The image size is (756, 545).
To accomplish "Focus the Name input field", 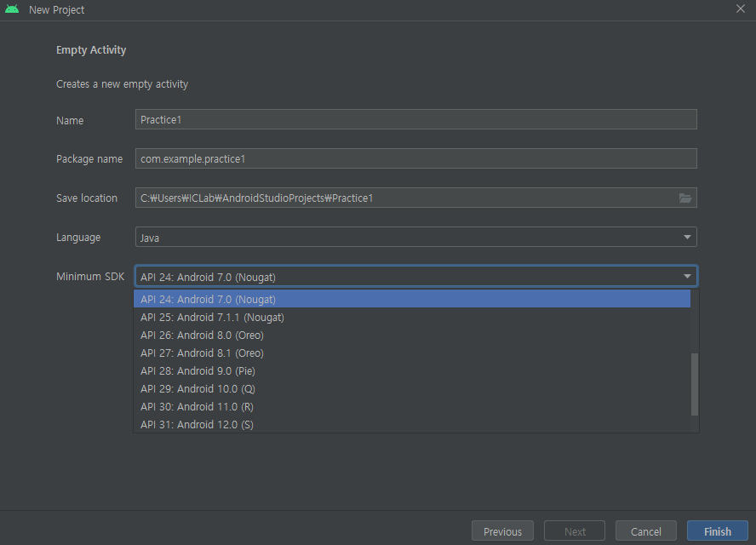I will [x=415, y=119].
